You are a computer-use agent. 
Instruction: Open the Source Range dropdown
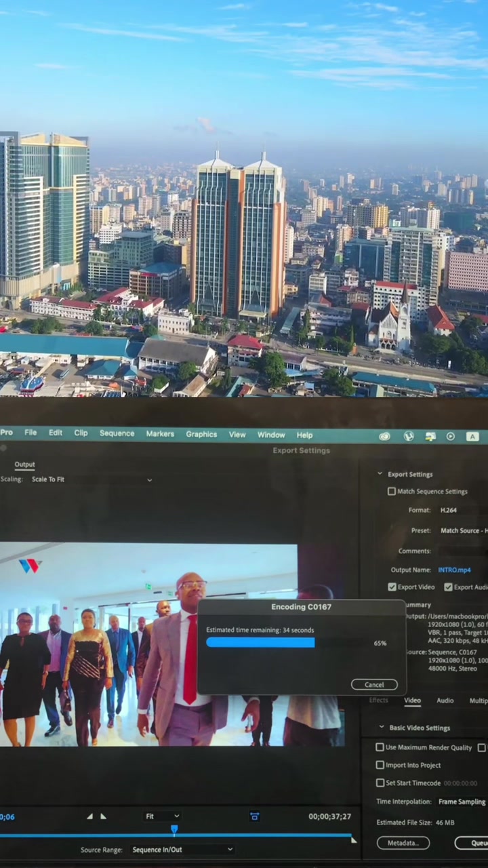click(182, 849)
